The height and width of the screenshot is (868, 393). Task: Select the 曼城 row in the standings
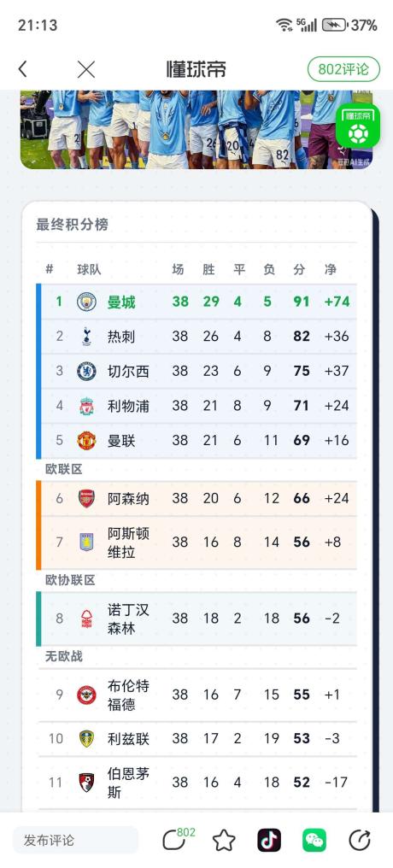click(x=196, y=302)
